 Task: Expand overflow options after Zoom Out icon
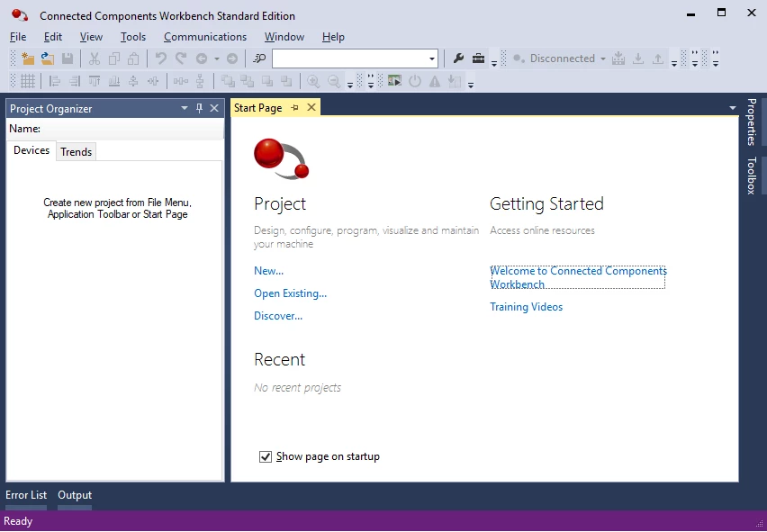click(x=350, y=86)
